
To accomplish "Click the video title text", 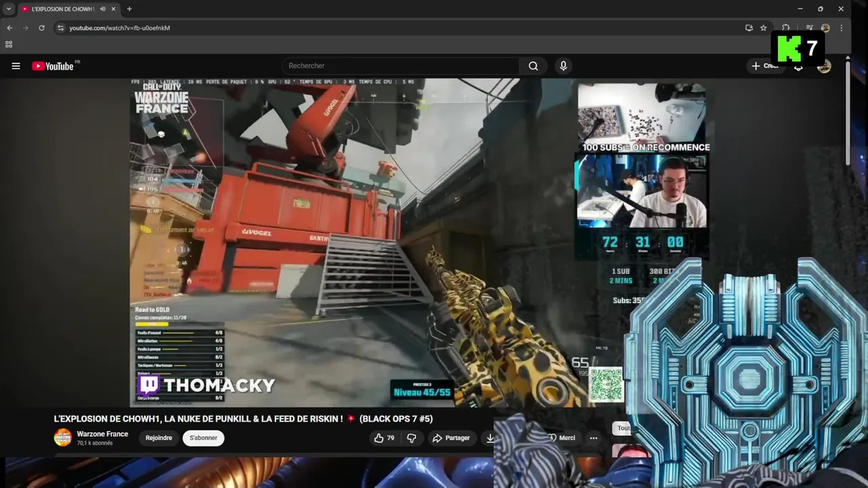I will 243,419.
